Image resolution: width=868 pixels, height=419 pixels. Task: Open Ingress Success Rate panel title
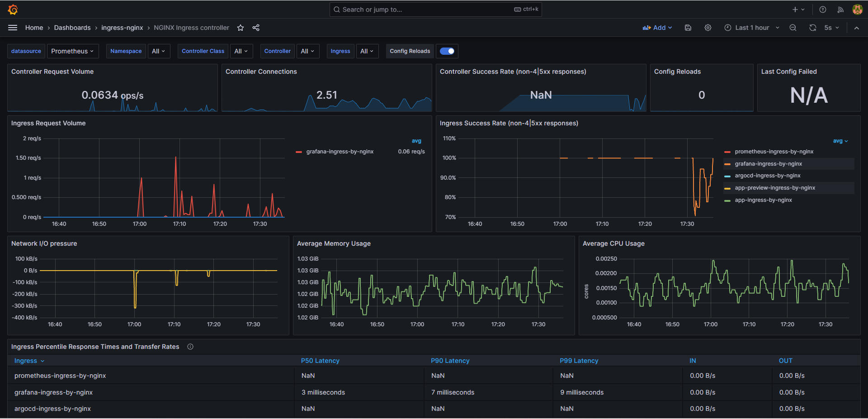click(509, 123)
